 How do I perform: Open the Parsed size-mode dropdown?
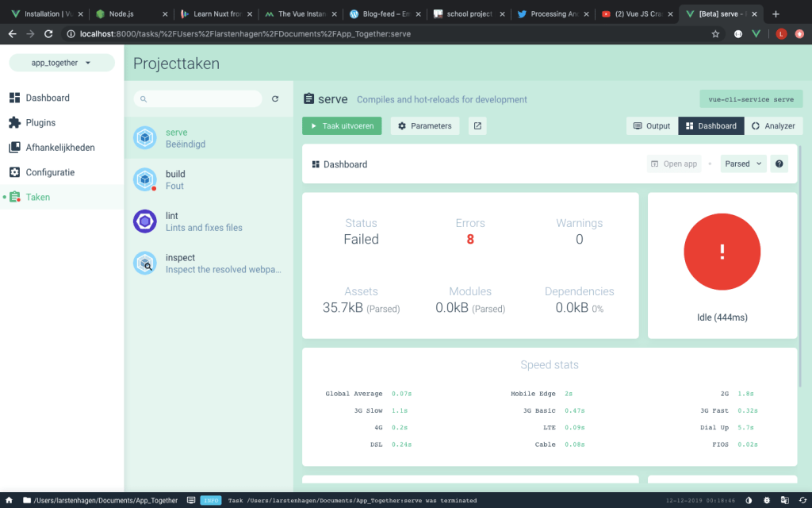click(744, 164)
